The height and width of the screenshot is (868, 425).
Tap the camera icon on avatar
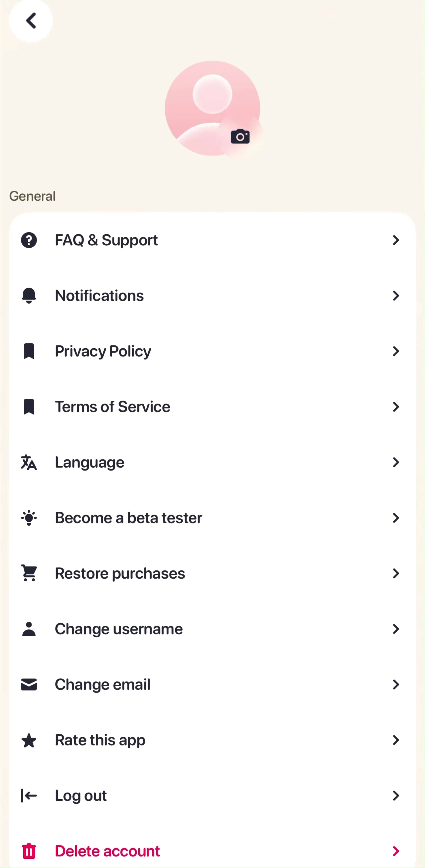coord(240,137)
